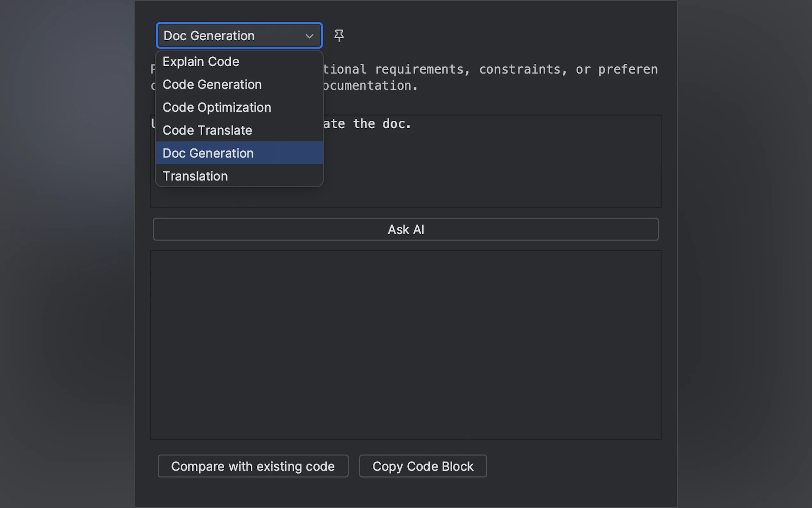Choose the highlighted Doc Generation entry
812x508 pixels.
pos(208,153)
